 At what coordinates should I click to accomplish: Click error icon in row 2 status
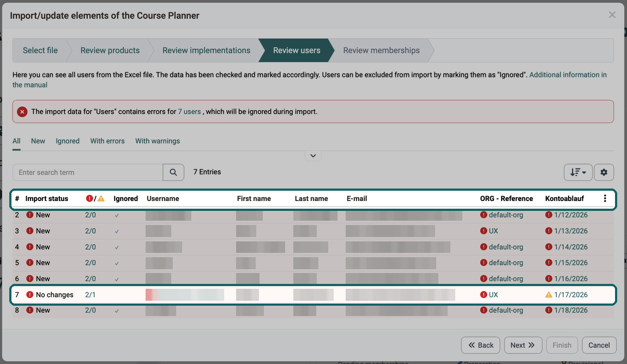click(x=29, y=215)
